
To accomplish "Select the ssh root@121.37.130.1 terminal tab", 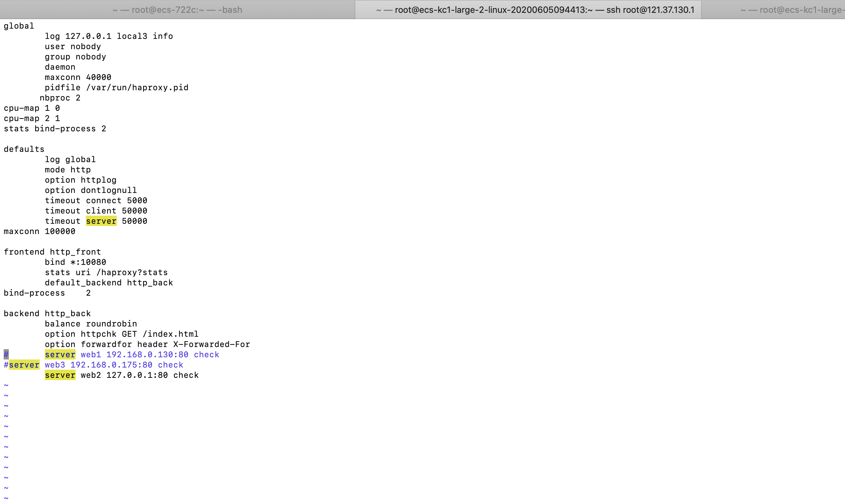I will [528, 10].
